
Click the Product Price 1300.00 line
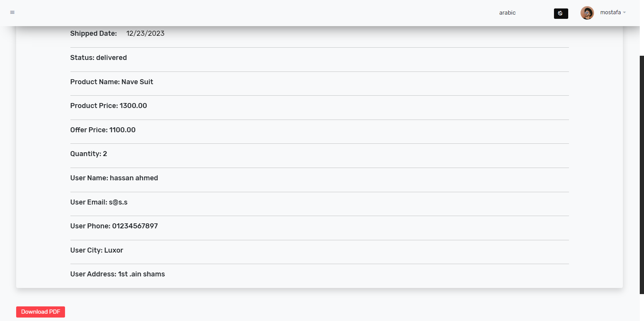pyautogui.click(x=108, y=106)
